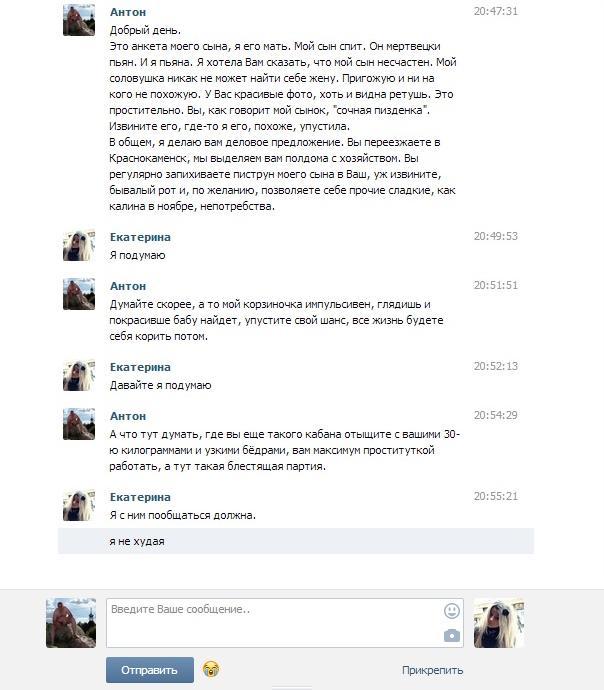Focus the Введите Ваше сообщение field
Image resolution: width=604 pixels, height=690 pixels.
(285, 623)
